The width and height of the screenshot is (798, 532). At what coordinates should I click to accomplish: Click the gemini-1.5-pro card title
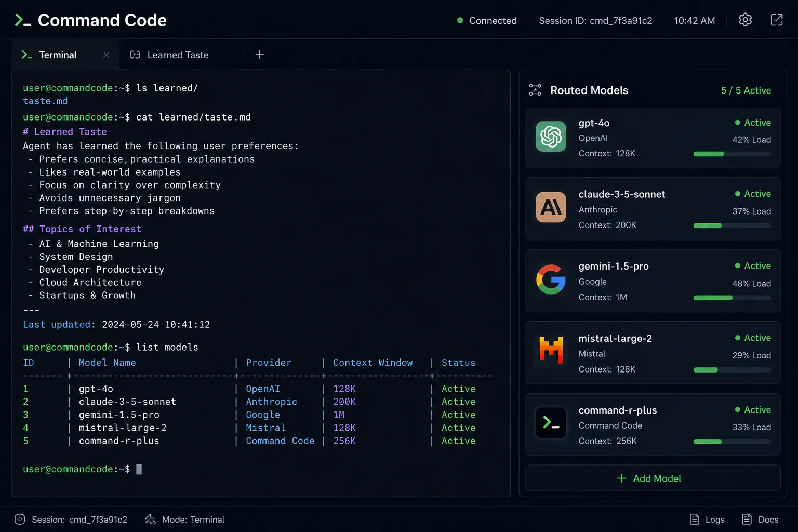tap(614, 266)
